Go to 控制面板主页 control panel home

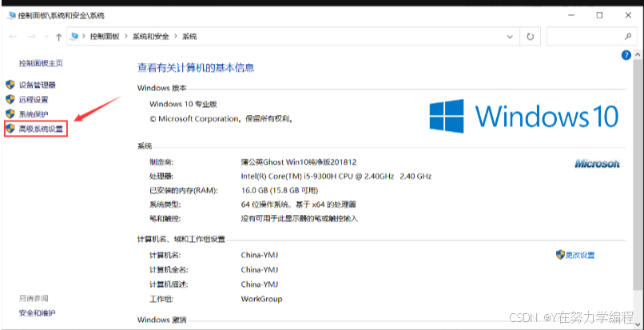pyautogui.click(x=41, y=63)
